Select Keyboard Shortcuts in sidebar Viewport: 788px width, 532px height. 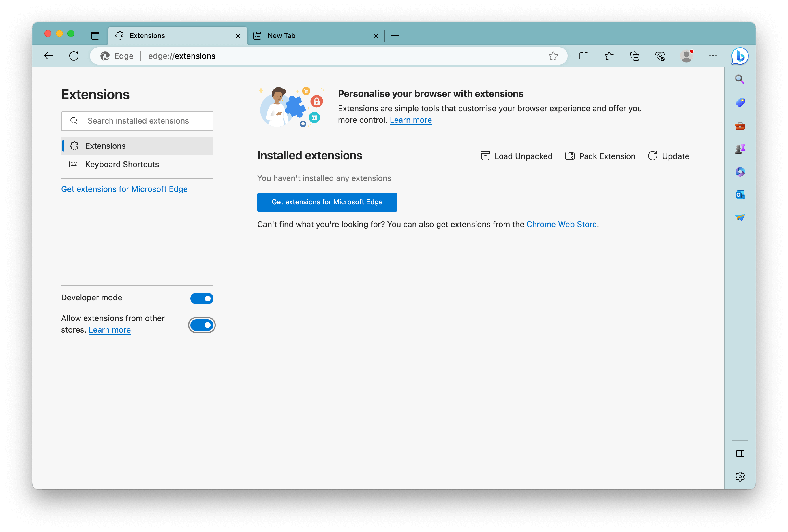point(122,165)
